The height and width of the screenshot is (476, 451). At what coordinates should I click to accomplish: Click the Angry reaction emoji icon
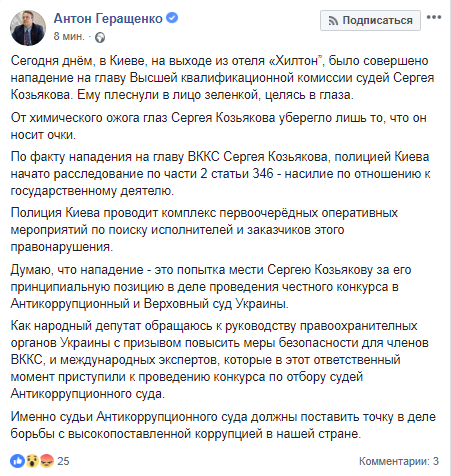(x=46, y=461)
